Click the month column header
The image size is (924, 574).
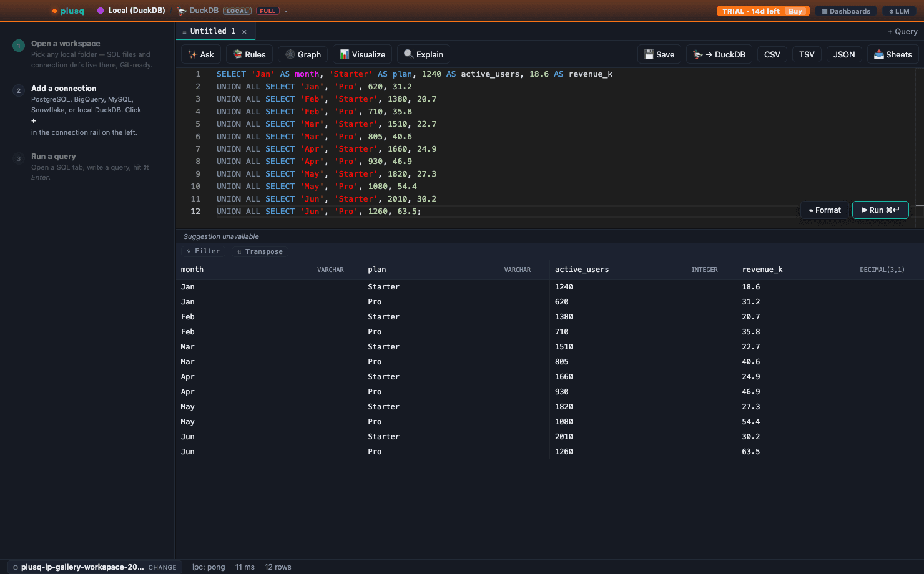(x=269, y=270)
